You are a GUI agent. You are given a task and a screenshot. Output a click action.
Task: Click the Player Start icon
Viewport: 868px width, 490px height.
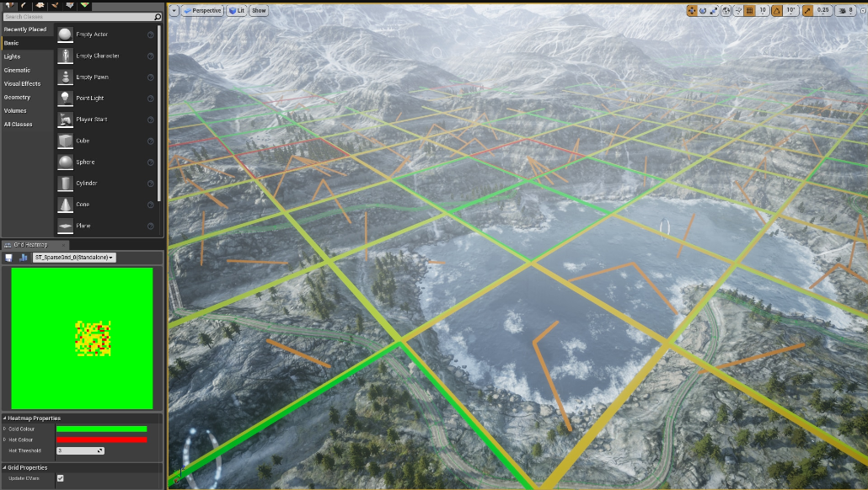(66, 120)
